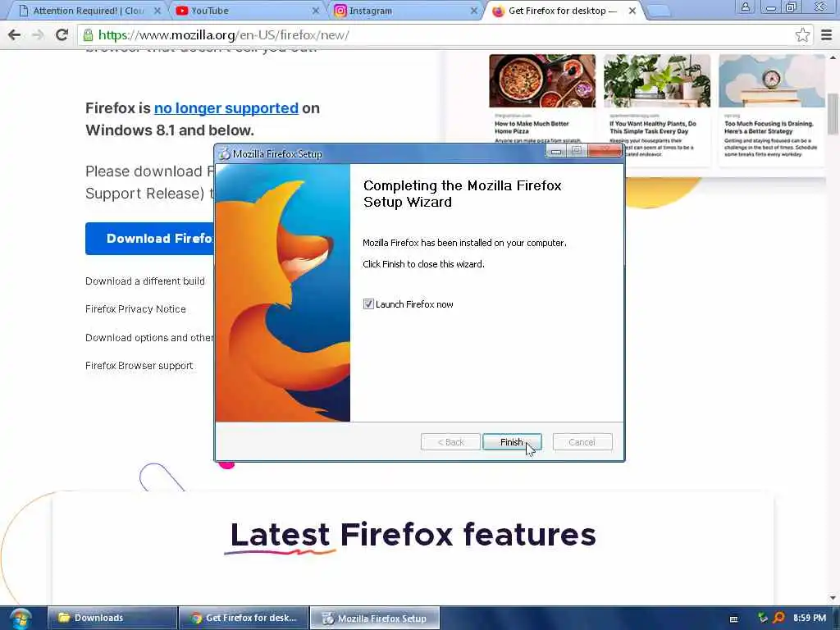Uncheck the Launch Firefox now checkbox
Viewport: 840px width, 630px height.
pyautogui.click(x=368, y=304)
